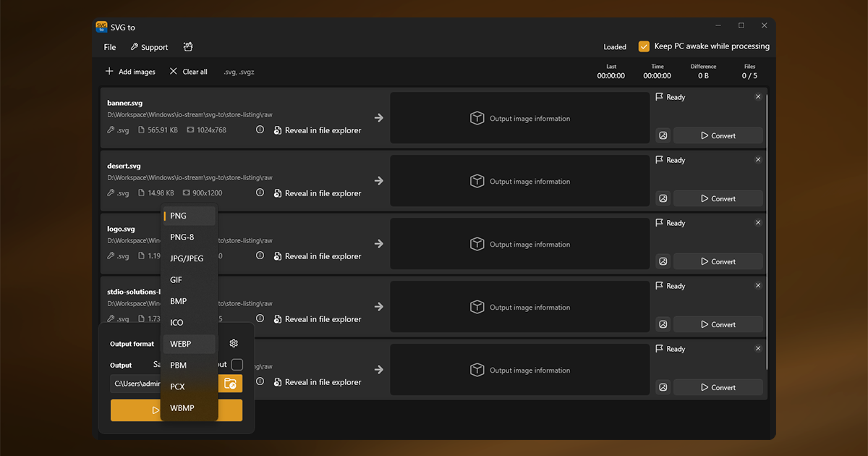868x456 pixels.
Task: Remove banner.svg from the list
Action: click(x=758, y=97)
